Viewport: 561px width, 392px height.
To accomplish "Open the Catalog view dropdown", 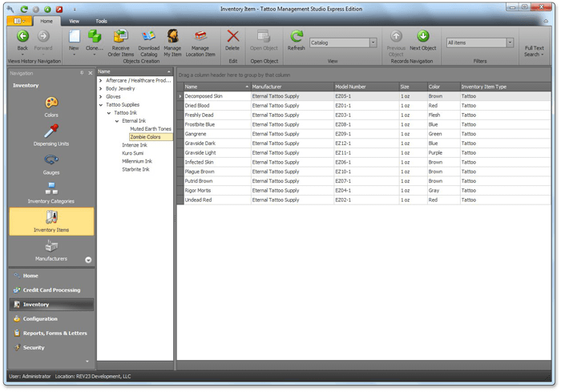I will (373, 42).
